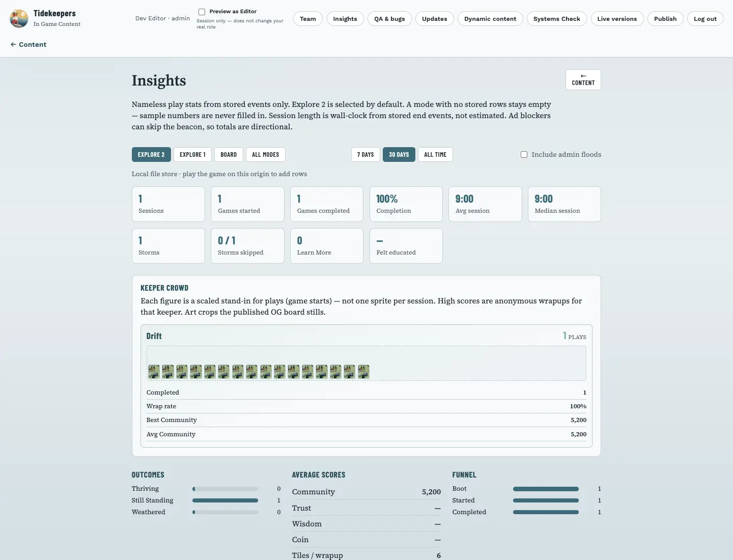View Live versions
This screenshot has height=560, width=733.
[x=617, y=19]
